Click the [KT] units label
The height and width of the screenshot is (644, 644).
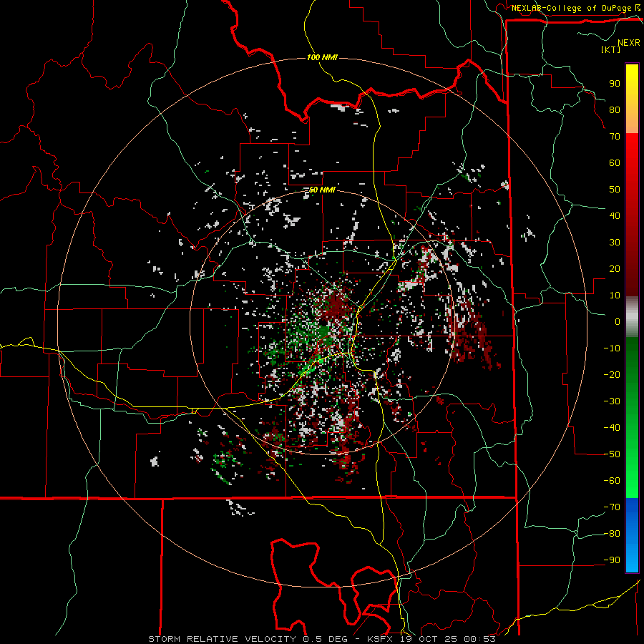611,49
